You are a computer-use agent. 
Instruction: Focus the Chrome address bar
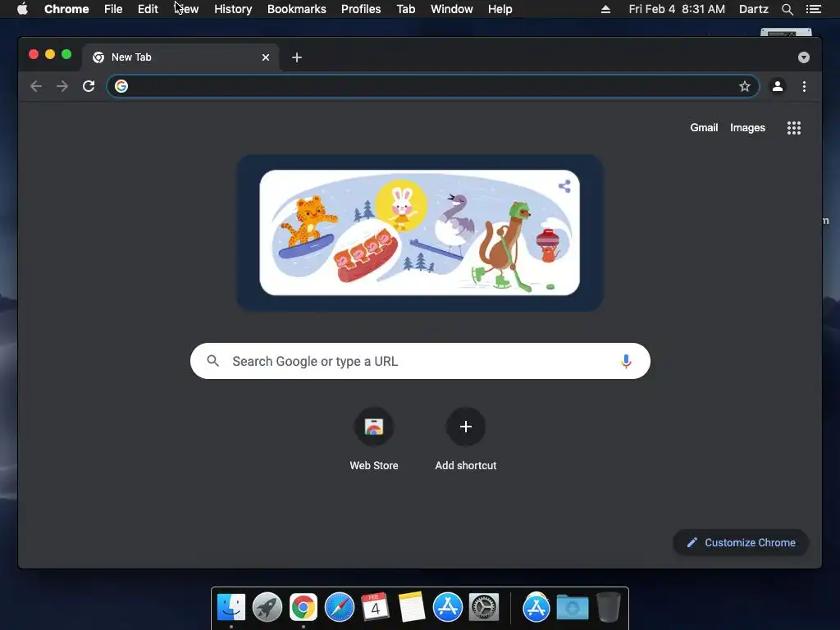tap(433, 86)
